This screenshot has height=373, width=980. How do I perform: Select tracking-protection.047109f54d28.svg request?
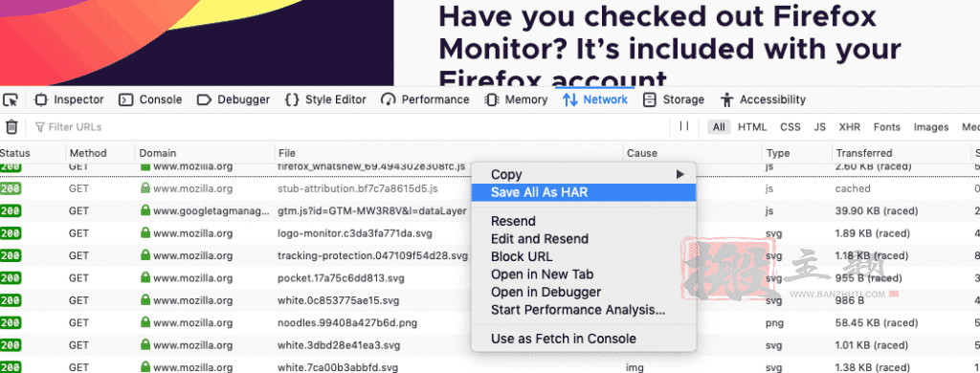click(x=372, y=255)
